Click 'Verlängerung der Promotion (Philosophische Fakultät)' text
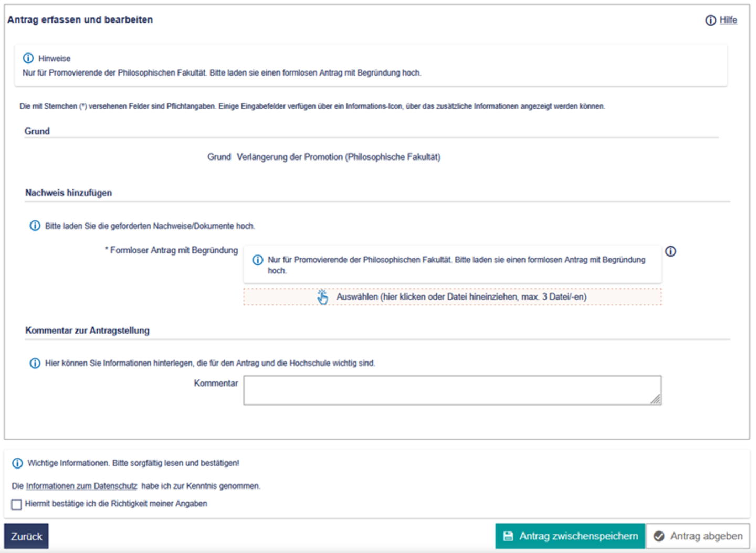This screenshot has width=756, height=553. [339, 157]
